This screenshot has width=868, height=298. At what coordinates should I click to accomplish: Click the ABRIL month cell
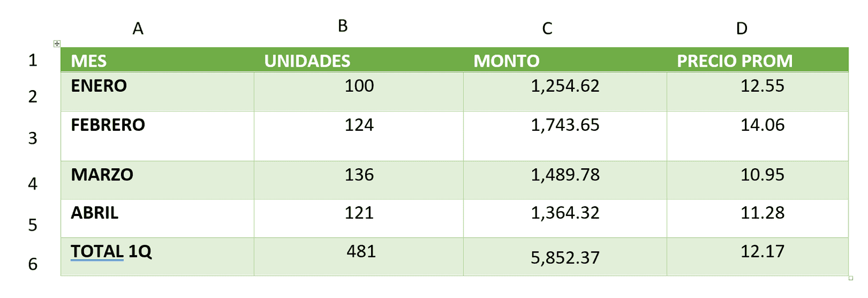point(157,218)
